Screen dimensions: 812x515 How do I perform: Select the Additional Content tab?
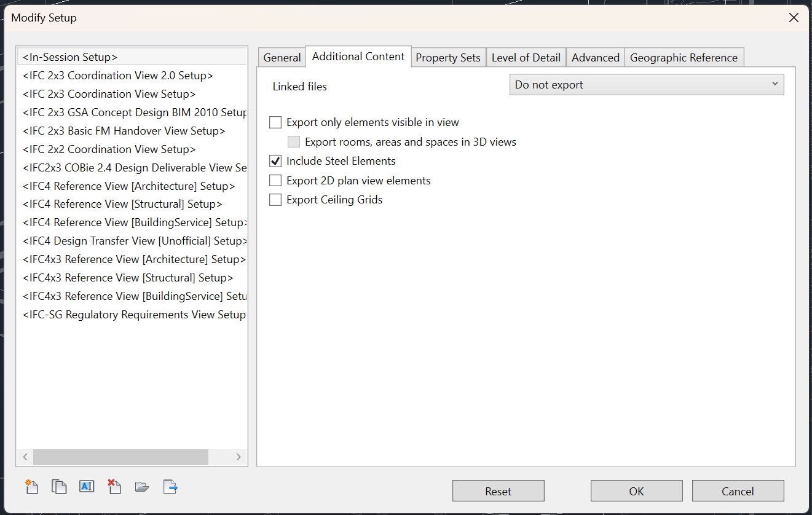[358, 57]
